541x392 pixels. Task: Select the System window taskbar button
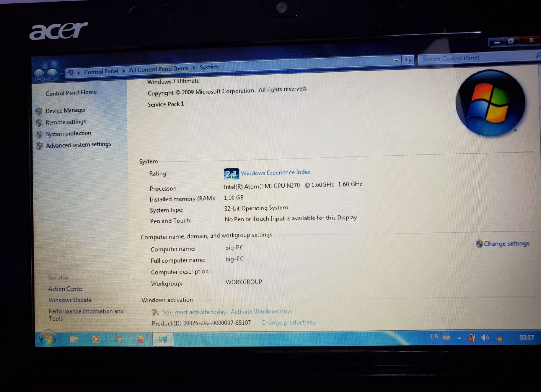pyautogui.click(x=163, y=339)
